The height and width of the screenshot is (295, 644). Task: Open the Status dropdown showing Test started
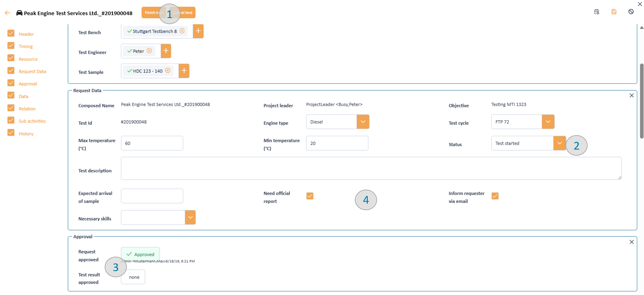560,143
